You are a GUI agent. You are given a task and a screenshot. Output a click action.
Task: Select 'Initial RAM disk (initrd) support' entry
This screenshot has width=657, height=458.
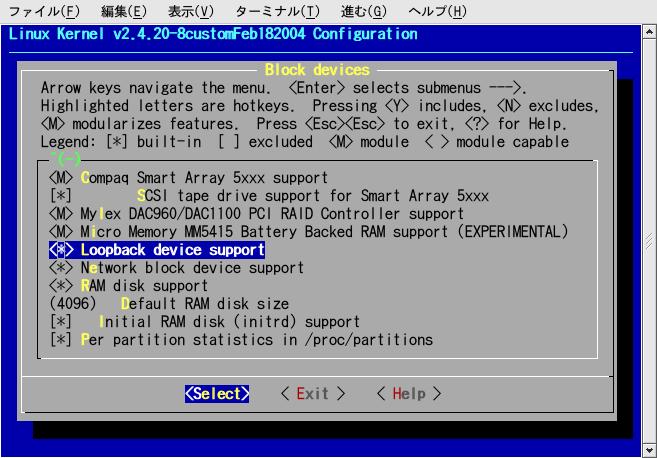point(229,322)
